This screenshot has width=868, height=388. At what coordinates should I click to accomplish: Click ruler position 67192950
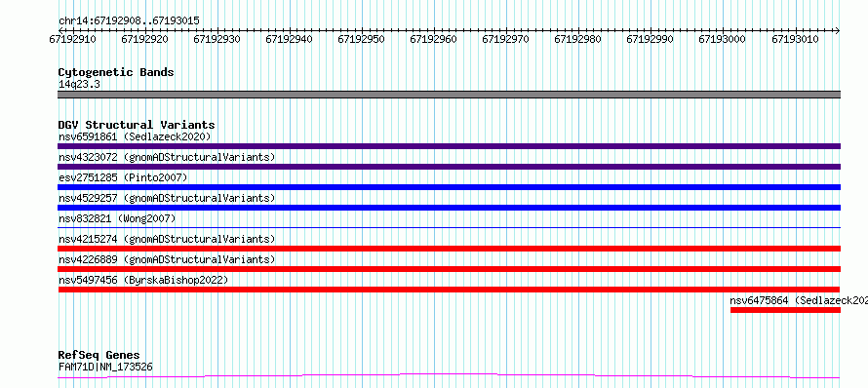point(362,39)
